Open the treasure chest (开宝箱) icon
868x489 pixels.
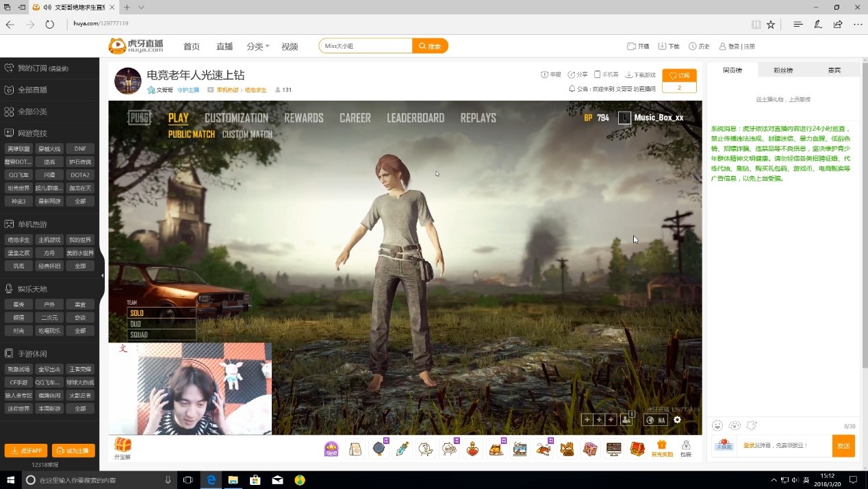coord(123,449)
